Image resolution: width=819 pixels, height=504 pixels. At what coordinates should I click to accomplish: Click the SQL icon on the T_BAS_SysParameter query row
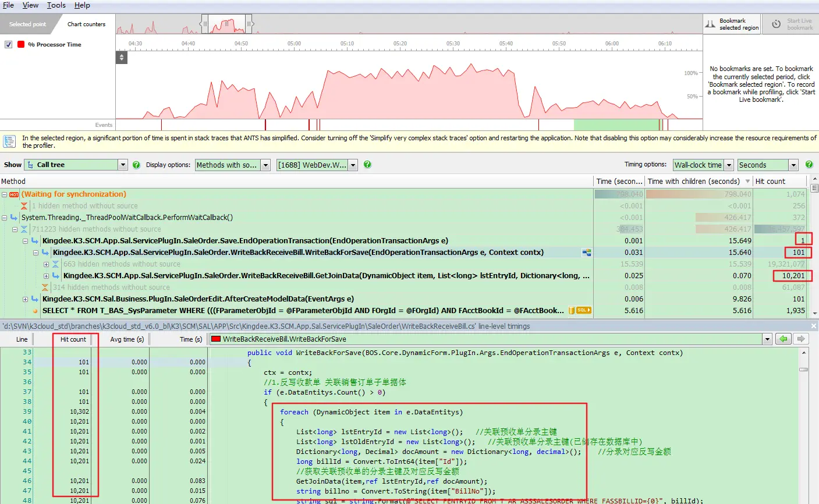pyautogui.click(x=583, y=310)
